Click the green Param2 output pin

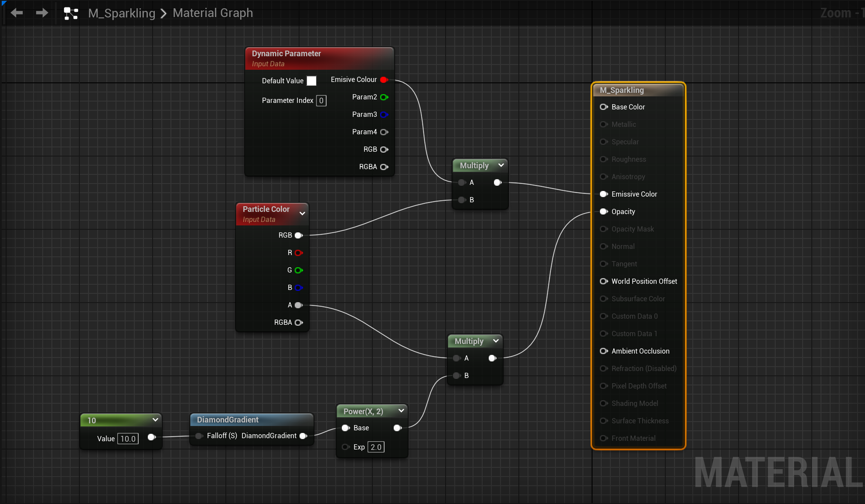tap(384, 97)
